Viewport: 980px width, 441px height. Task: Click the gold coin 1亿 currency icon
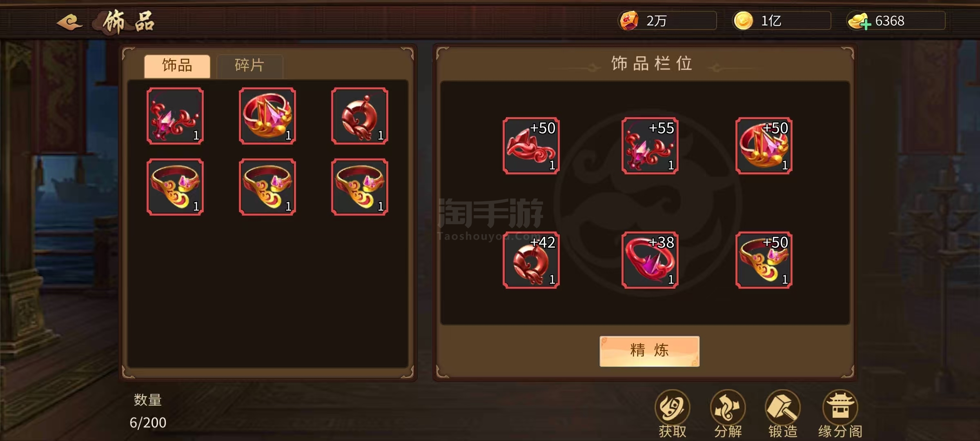point(743,20)
